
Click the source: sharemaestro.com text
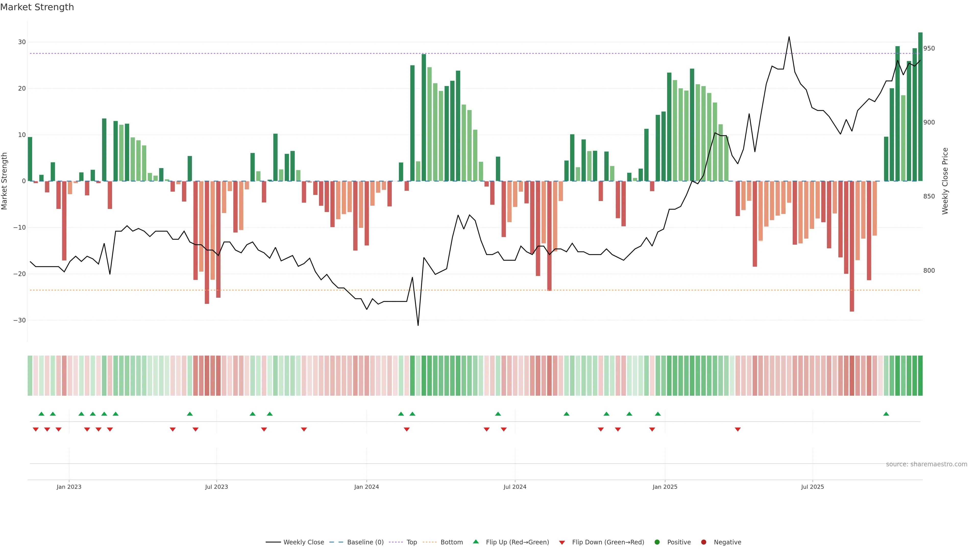coord(926,464)
